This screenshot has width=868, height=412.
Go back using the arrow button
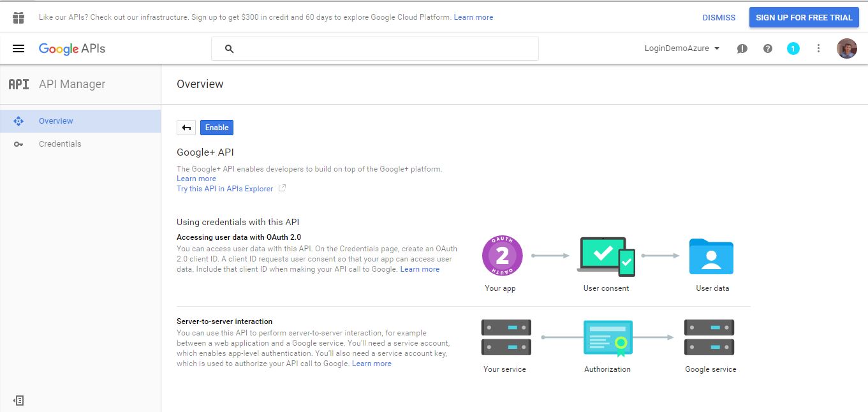coord(186,128)
